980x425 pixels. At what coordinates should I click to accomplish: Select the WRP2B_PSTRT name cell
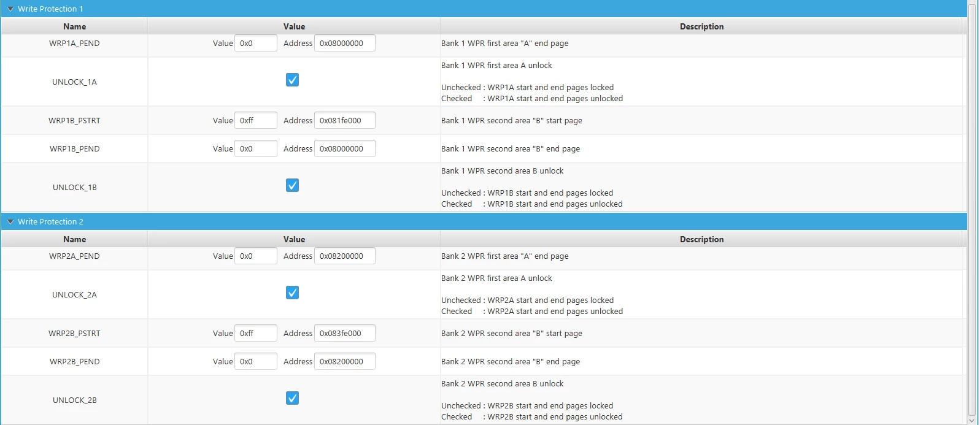74,333
